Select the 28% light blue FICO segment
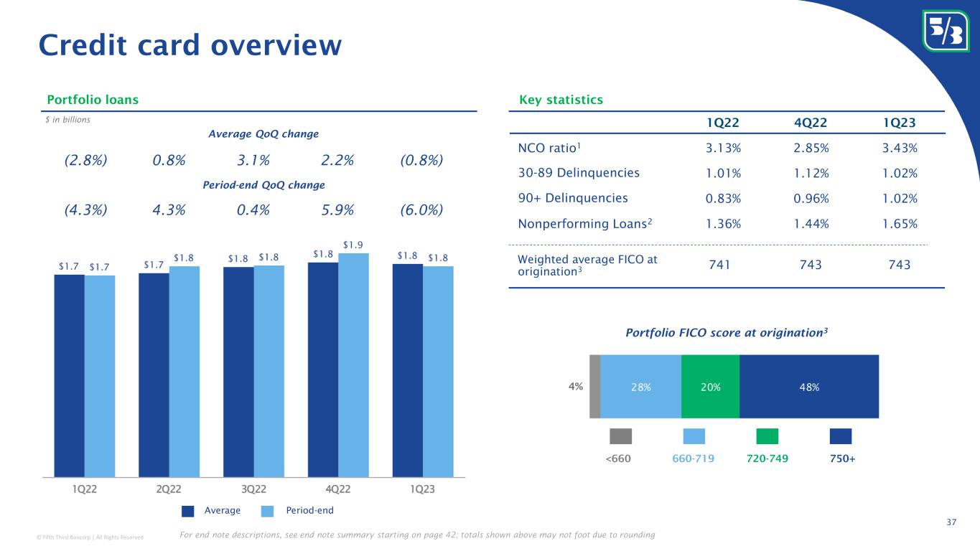The width and height of the screenshot is (980, 551). coord(640,386)
